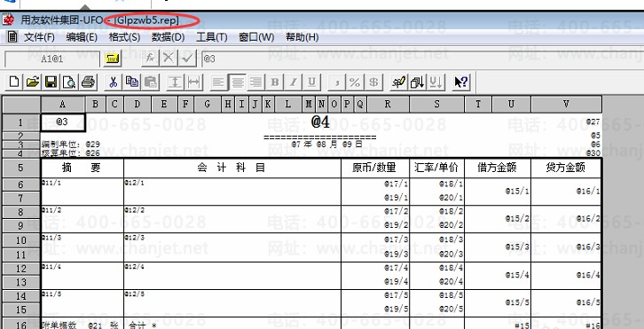Click the sort pages descending icon
Screen dimensions: 644x329
coord(417,82)
